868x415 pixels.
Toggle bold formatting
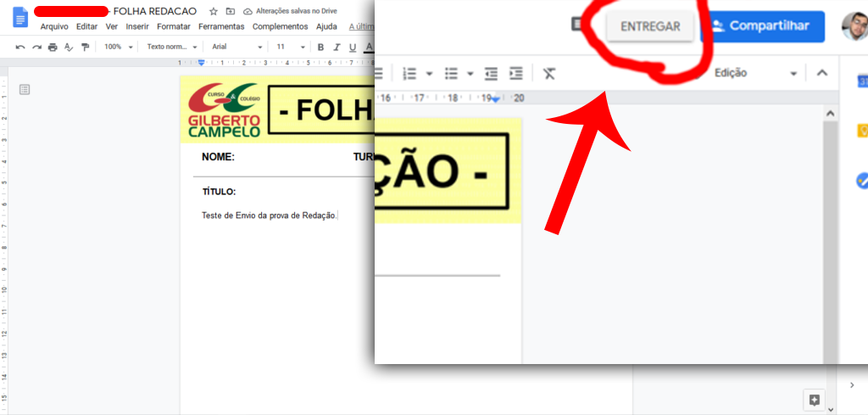pyautogui.click(x=320, y=47)
